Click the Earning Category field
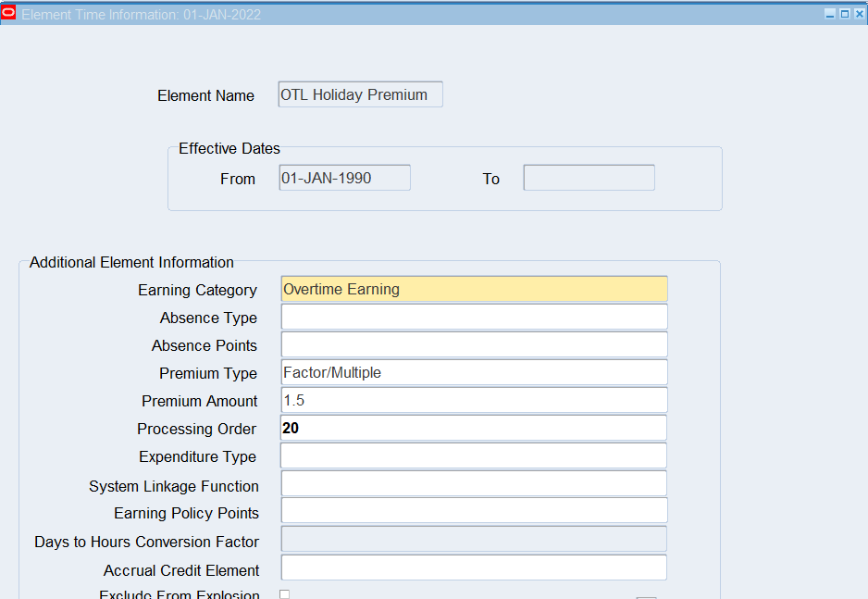The height and width of the screenshot is (599, 868). coord(474,290)
